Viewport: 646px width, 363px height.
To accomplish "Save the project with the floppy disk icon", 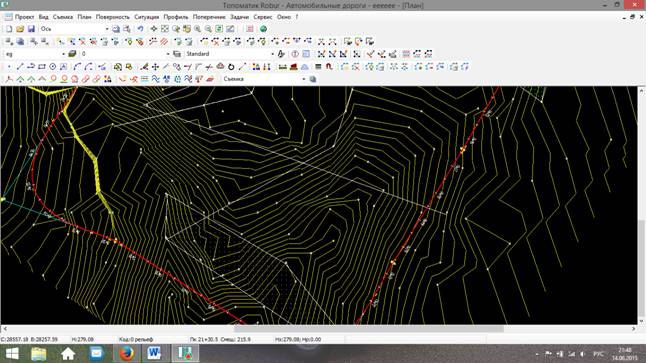I will (x=31, y=29).
